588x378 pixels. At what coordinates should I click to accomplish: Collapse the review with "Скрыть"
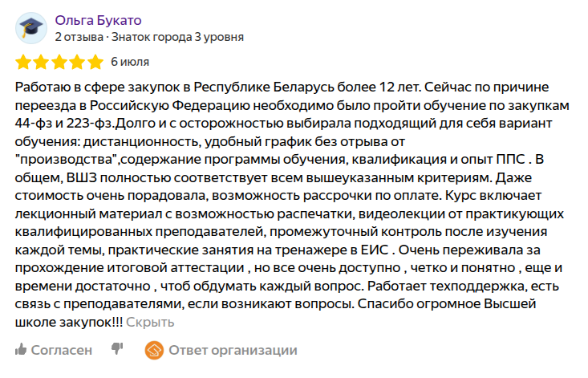(x=150, y=323)
